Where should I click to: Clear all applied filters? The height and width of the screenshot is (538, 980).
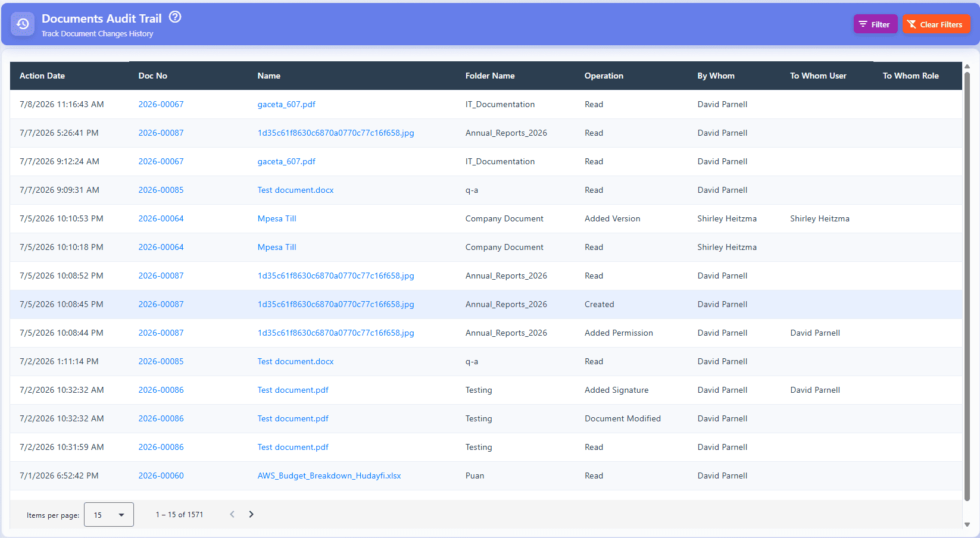coord(936,24)
